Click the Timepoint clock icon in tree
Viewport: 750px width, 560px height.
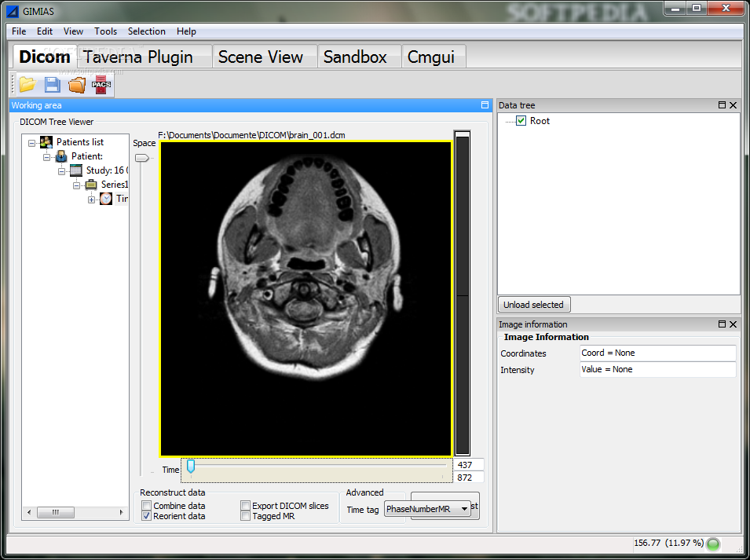tap(106, 199)
